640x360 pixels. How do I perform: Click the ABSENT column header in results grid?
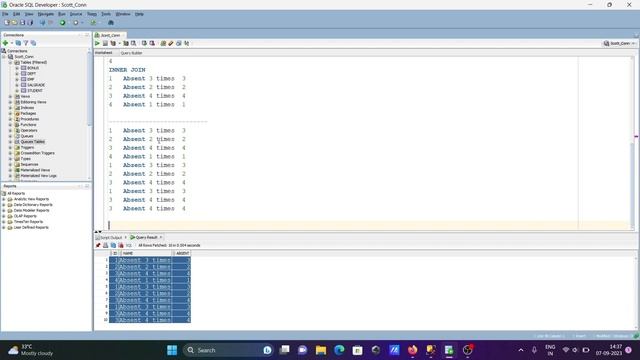click(x=182, y=253)
